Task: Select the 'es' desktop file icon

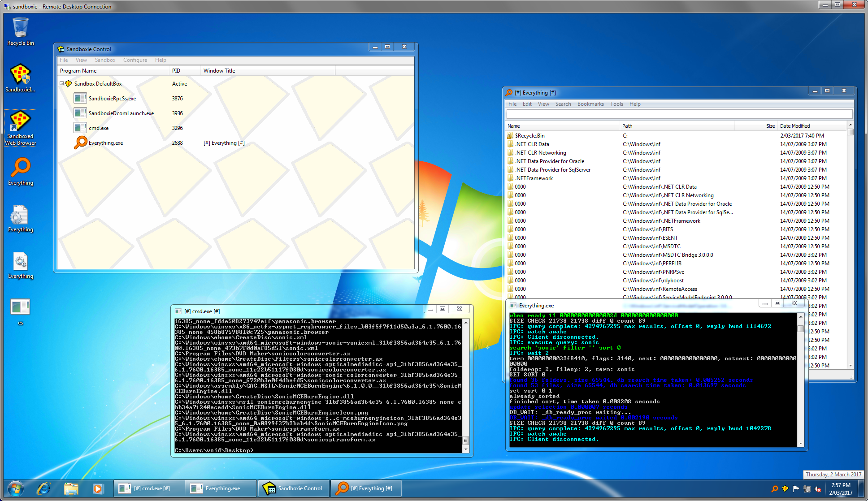Action: (20, 311)
